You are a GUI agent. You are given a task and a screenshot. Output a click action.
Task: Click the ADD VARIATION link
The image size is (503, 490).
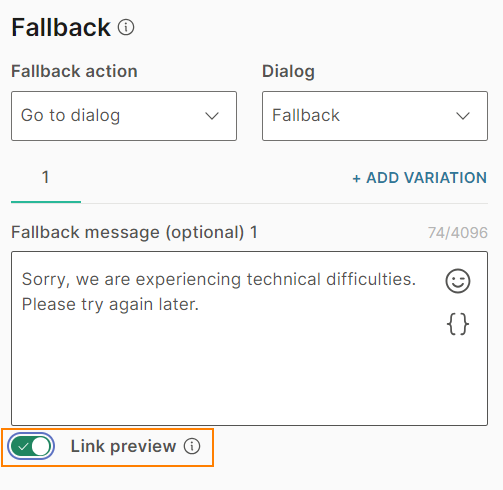[x=420, y=178]
